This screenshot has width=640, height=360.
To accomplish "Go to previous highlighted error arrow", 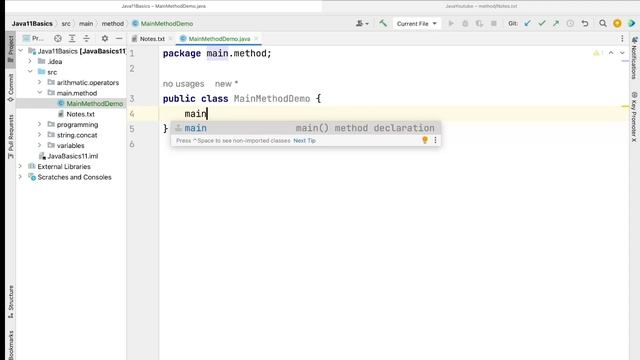I will (611, 53).
